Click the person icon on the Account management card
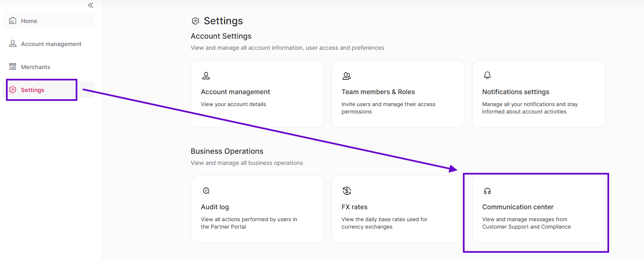 [206, 76]
